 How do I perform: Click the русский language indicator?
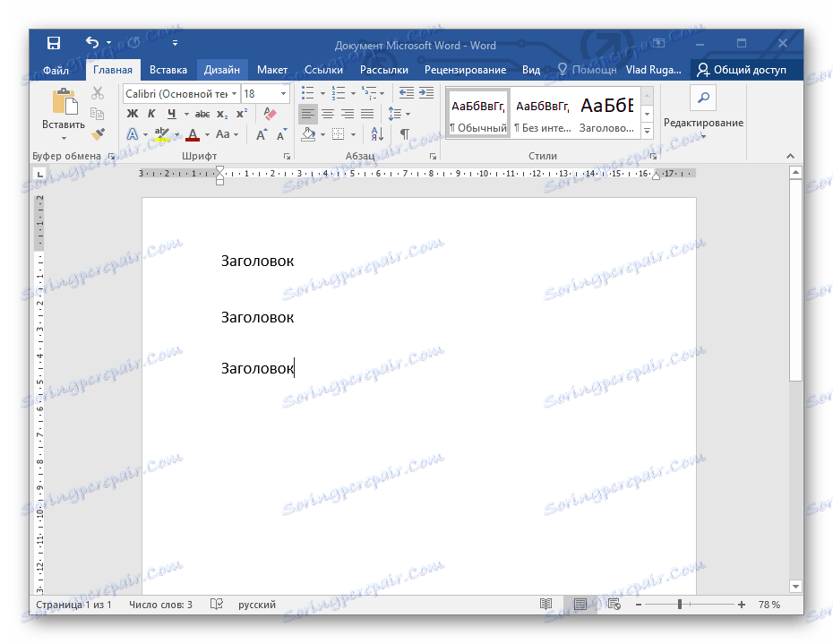257,605
